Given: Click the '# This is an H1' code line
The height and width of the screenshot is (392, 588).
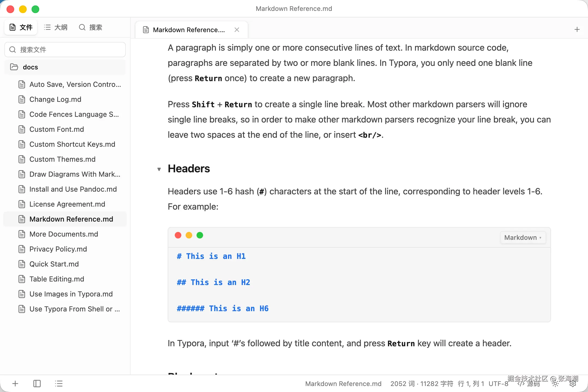Looking at the screenshot, I should coord(211,256).
